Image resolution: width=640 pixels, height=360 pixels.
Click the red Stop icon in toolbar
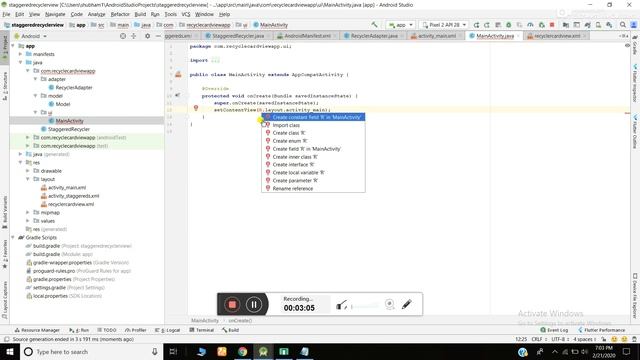coord(552,25)
